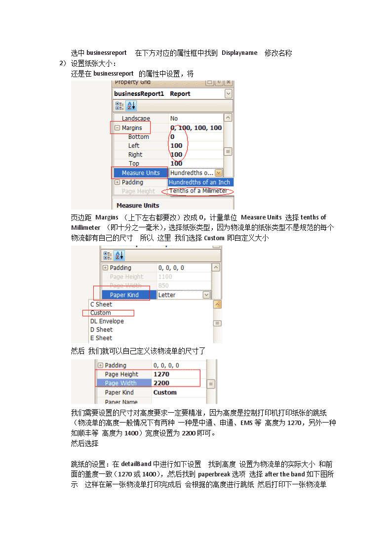Select the Page Width property row
The image size is (392, 555).
(124, 383)
